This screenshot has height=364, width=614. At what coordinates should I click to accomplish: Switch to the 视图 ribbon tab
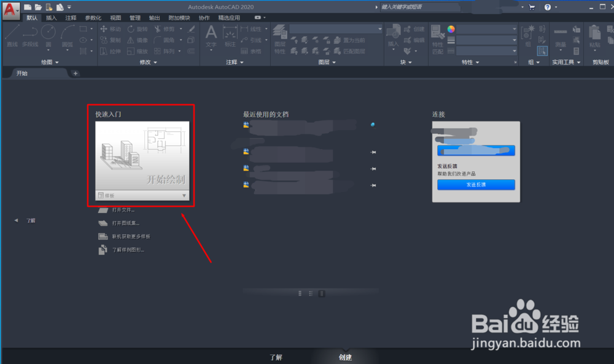click(115, 18)
